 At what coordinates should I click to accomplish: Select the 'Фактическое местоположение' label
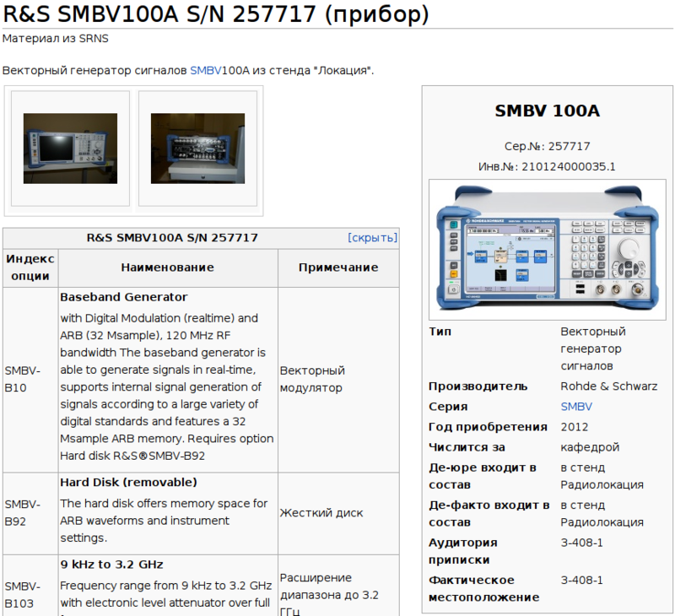pos(483,588)
